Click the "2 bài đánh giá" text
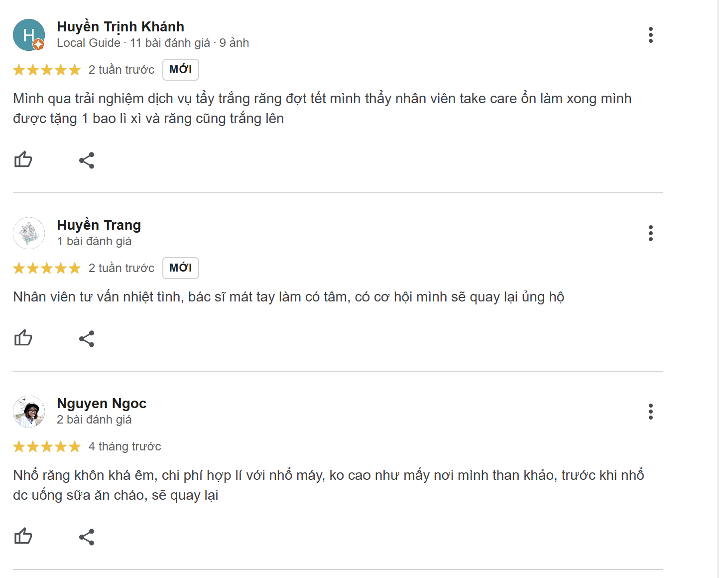Viewport: 728px width, 578px height. pyautogui.click(x=94, y=420)
